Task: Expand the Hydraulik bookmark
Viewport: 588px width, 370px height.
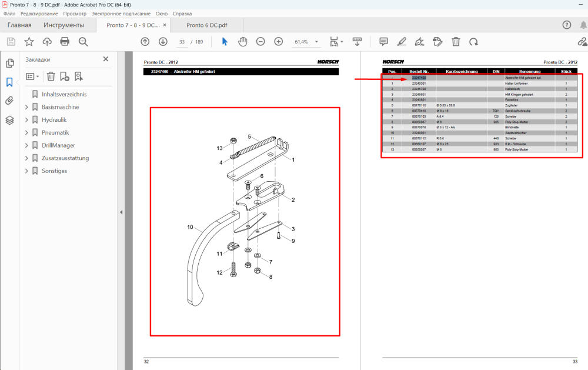Action: coord(26,120)
